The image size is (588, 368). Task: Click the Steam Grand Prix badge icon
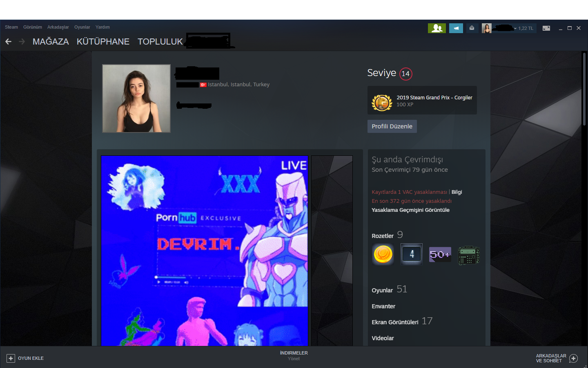(382, 103)
